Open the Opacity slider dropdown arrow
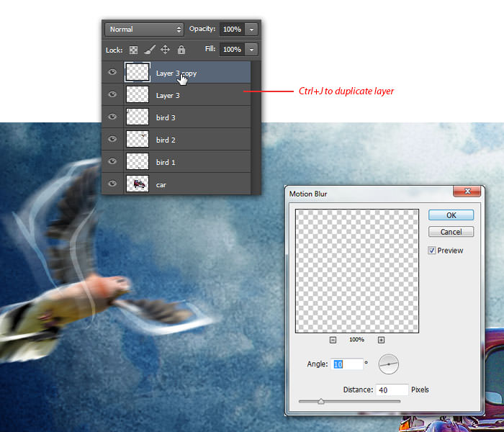This screenshot has height=432, width=504. [252, 30]
